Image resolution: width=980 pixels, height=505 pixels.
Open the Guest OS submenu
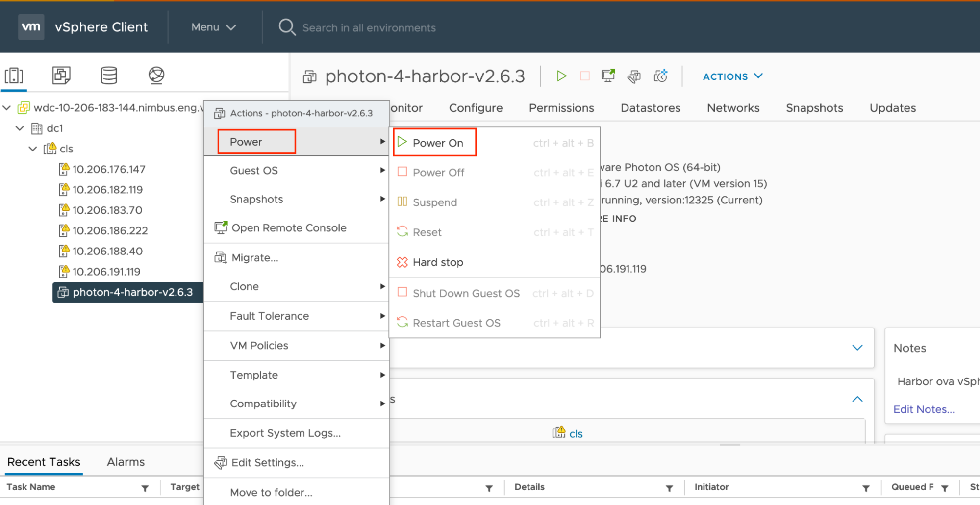pyautogui.click(x=296, y=171)
